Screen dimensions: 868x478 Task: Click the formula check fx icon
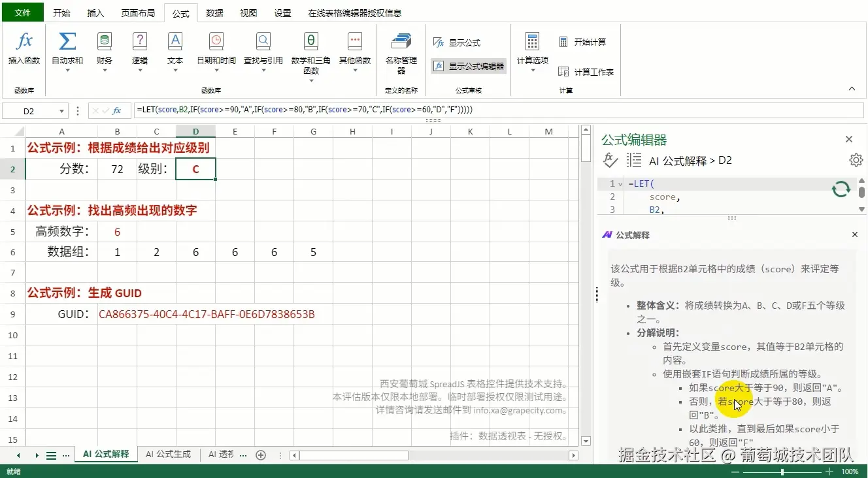point(610,160)
